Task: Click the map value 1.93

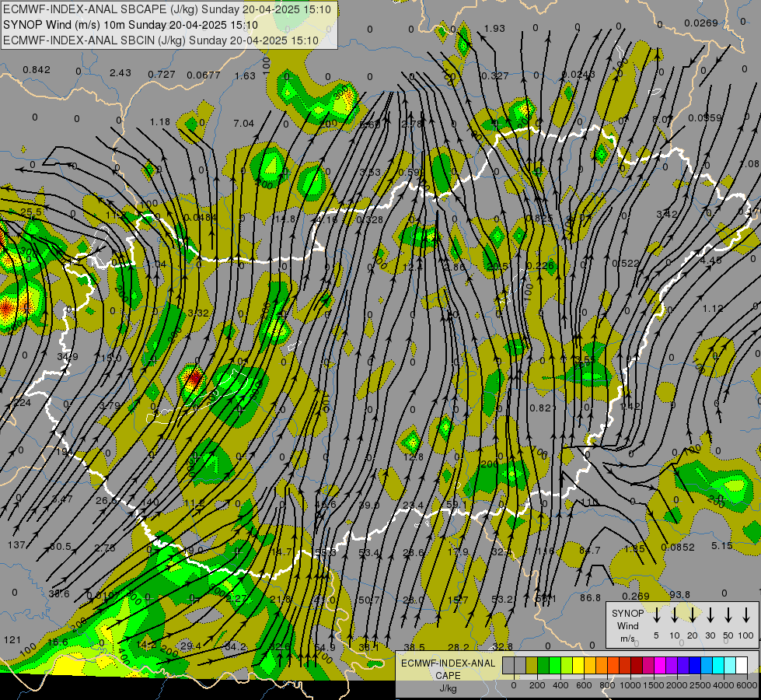Action: click(x=494, y=29)
